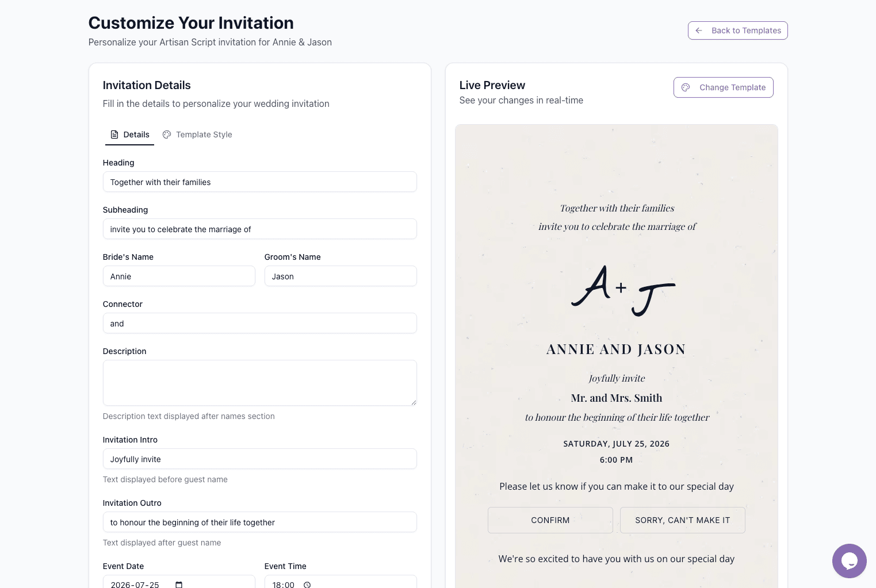This screenshot has height=588, width=876.
Task: Click the empty Description text area
Action: click(259, 382)
